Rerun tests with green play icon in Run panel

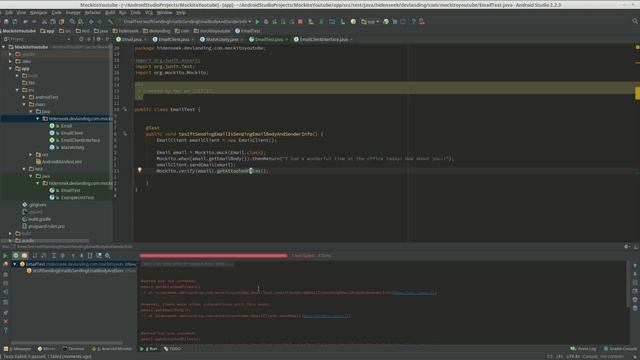[x=5, y=256]
